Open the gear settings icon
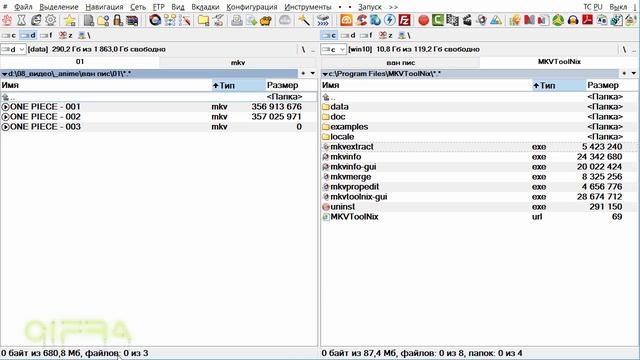 pyautogui.click(x=51, y=20)
